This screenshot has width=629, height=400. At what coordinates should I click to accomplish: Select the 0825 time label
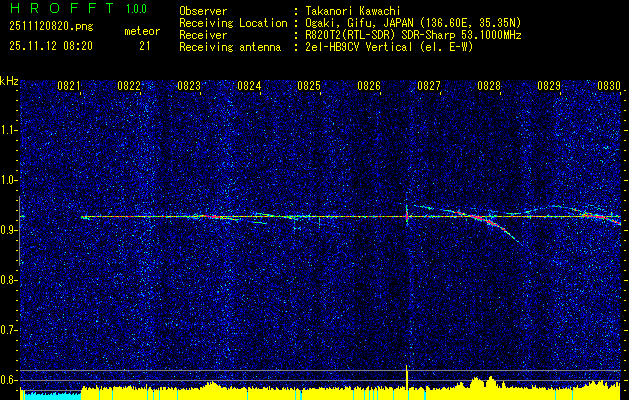tap(308, 86)
